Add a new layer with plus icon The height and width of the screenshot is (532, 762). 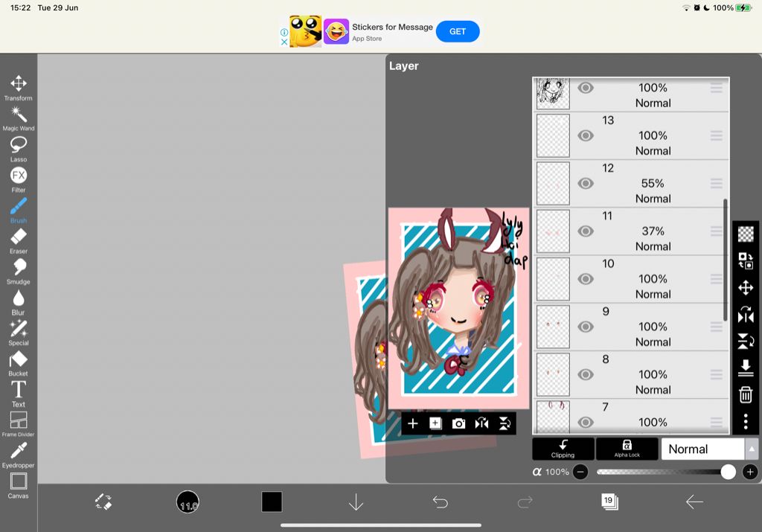412,423
